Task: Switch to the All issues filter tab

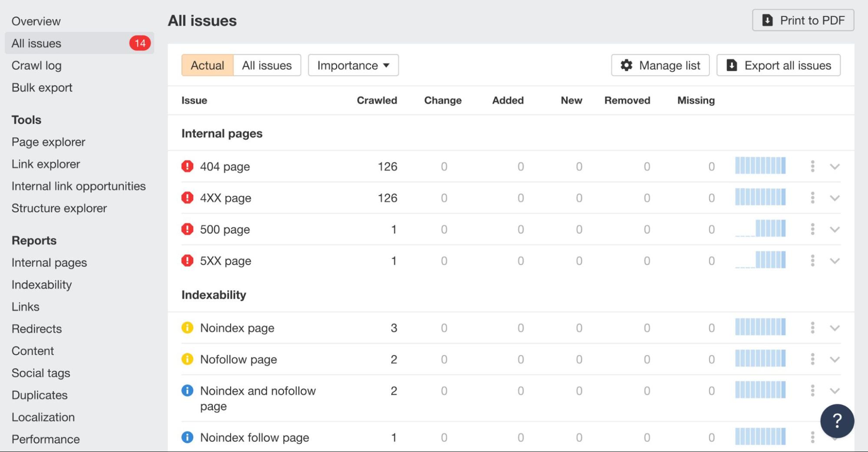Action: (267, 65)
